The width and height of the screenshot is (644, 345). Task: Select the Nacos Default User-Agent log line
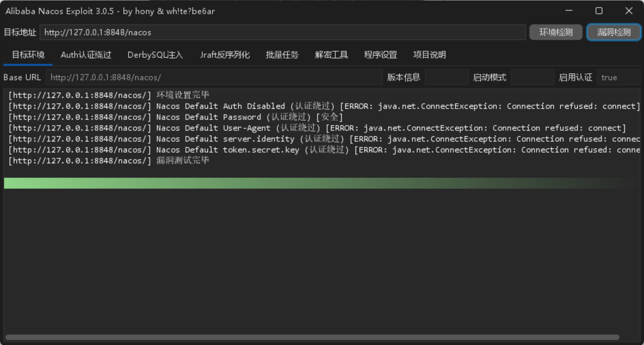(x=317, y=128)
